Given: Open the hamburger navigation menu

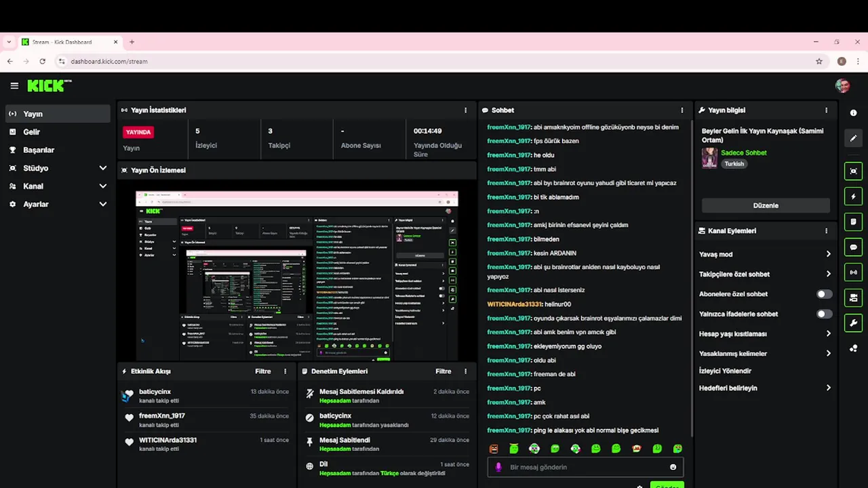Looking at the screenshot, I should [14, 86].
